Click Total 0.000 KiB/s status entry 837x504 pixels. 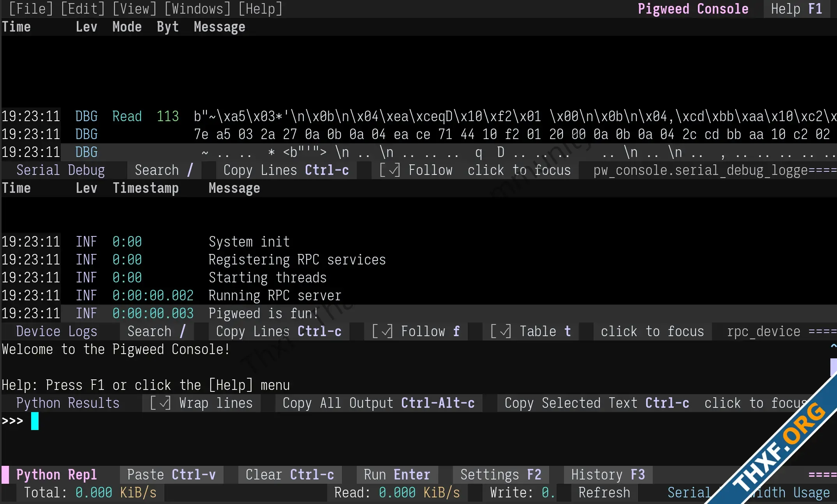point(90,493)
